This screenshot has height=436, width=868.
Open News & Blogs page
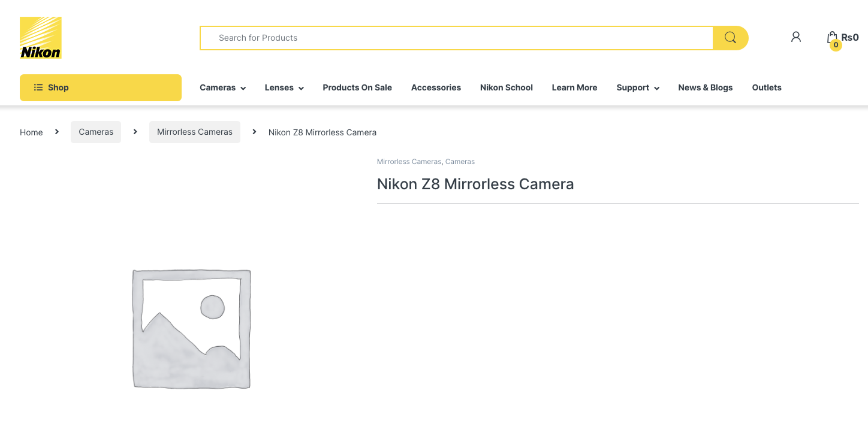[x=705, y=87]
